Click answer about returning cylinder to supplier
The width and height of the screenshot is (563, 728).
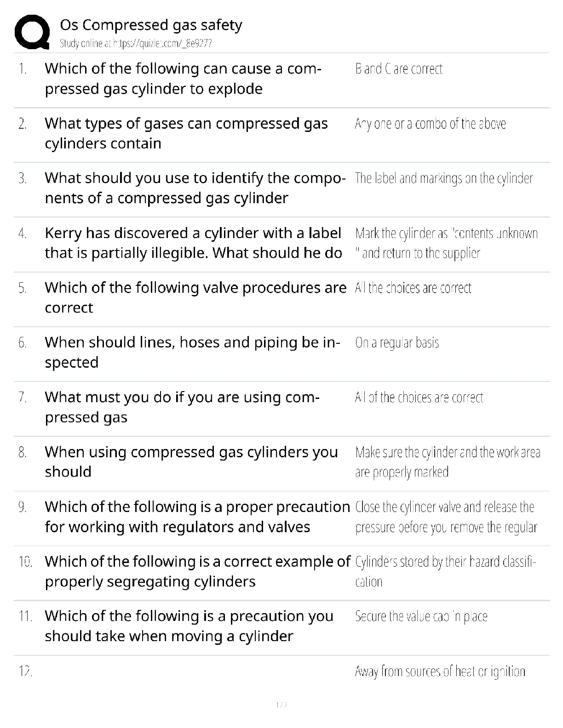tap(446, 243)
